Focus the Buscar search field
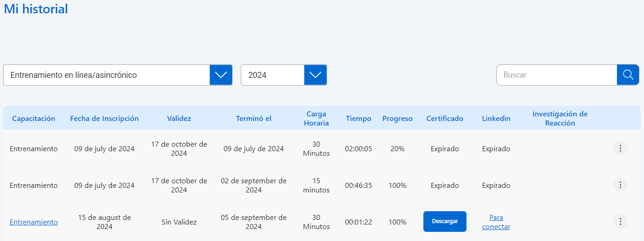 click(556, 75)
